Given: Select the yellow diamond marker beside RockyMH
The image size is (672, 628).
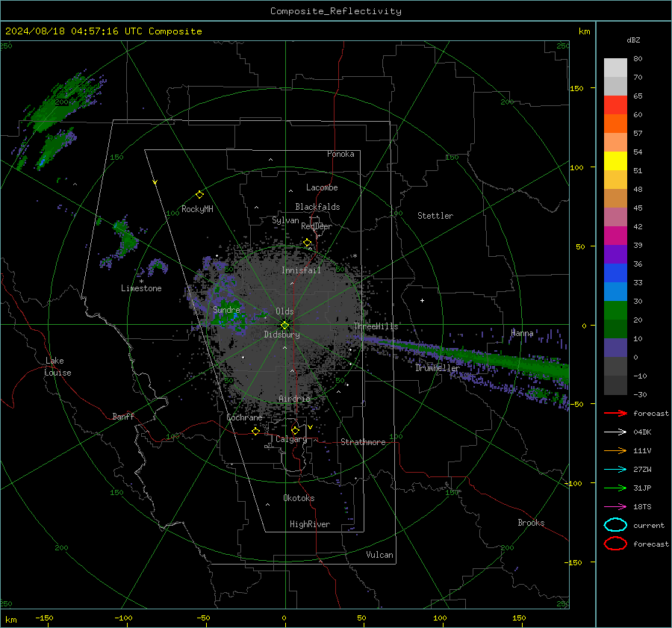Looking at the screenshot, I should click(199, 195).
